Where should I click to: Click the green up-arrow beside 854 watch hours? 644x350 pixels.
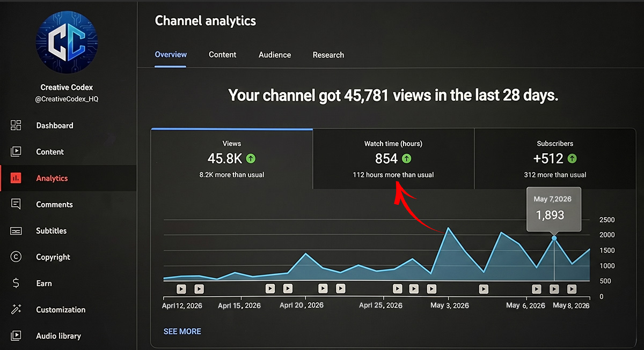pyautogui.click(x=406, y=159)
